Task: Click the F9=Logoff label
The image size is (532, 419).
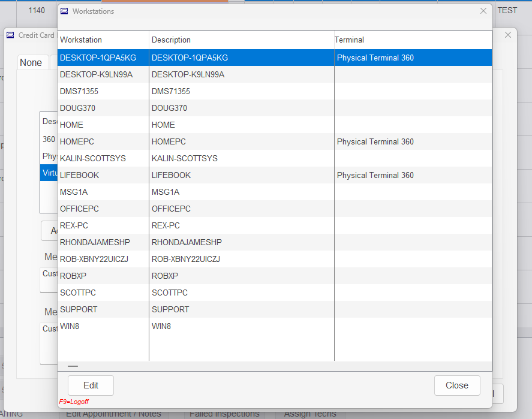Action: pyautogui.click(x=73, y=402)
